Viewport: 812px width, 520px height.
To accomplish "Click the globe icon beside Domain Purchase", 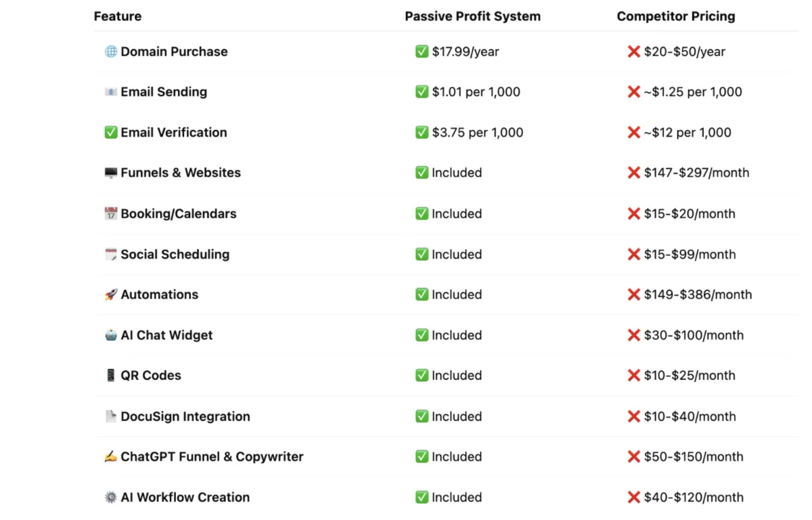I will pyautogui.click(x=111, y=51).
